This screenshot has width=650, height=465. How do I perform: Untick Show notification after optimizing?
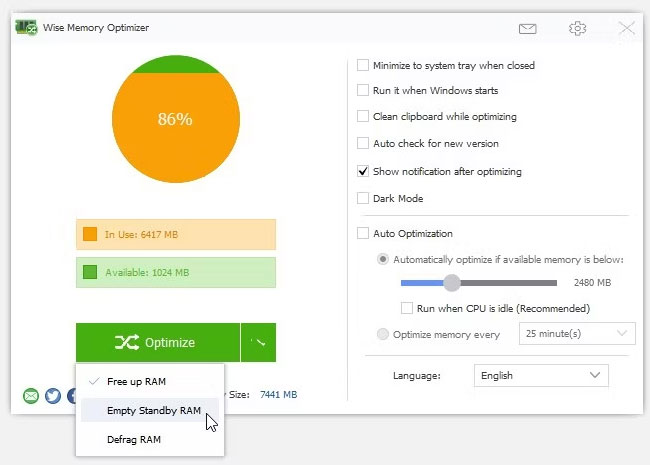[363, 171]
